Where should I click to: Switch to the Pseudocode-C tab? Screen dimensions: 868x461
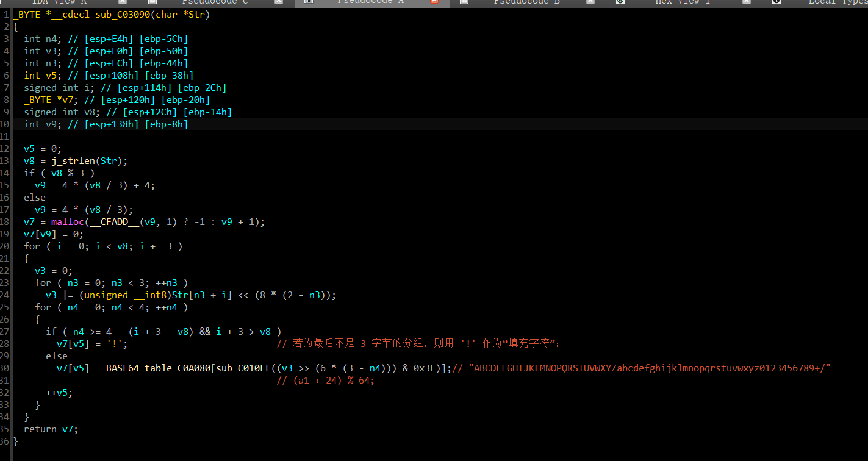click(x=215, y=2)
